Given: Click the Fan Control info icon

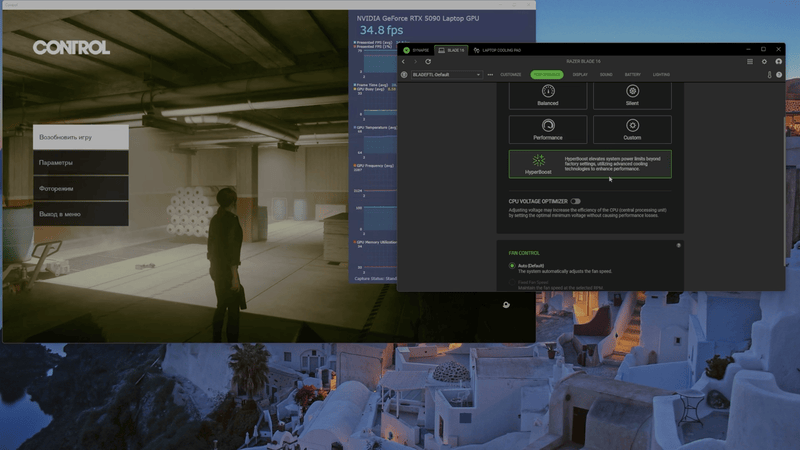Looking at the screenshot, I should click(679, 245).
